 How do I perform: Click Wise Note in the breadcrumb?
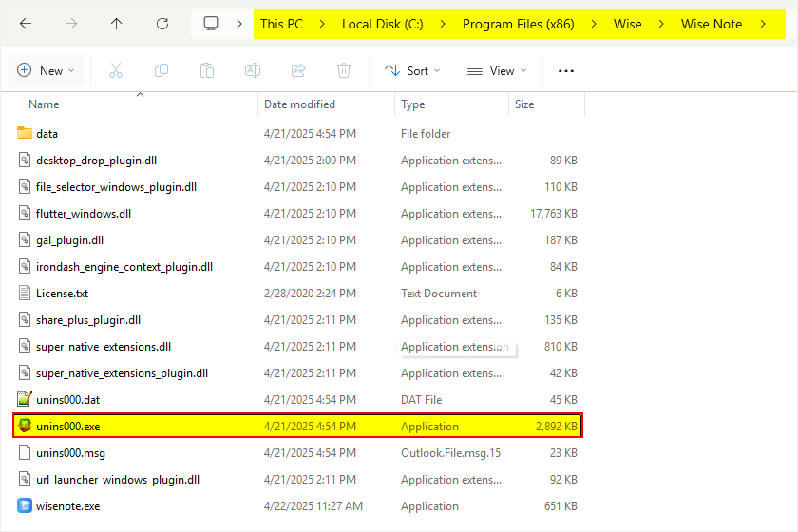(712, 24)
